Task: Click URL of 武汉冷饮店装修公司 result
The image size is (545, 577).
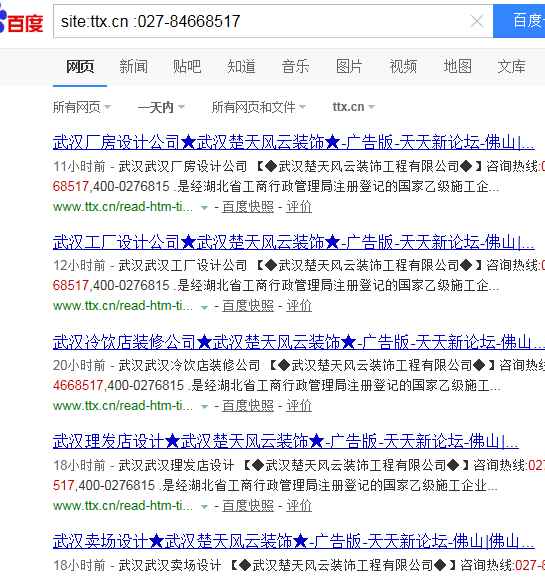Action: 123,406
